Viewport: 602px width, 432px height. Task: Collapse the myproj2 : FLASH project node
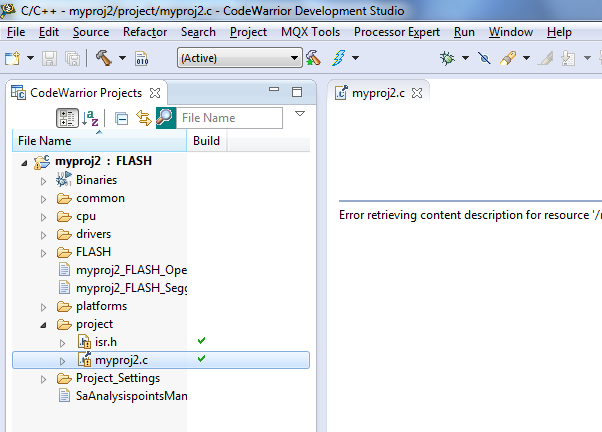24,163
